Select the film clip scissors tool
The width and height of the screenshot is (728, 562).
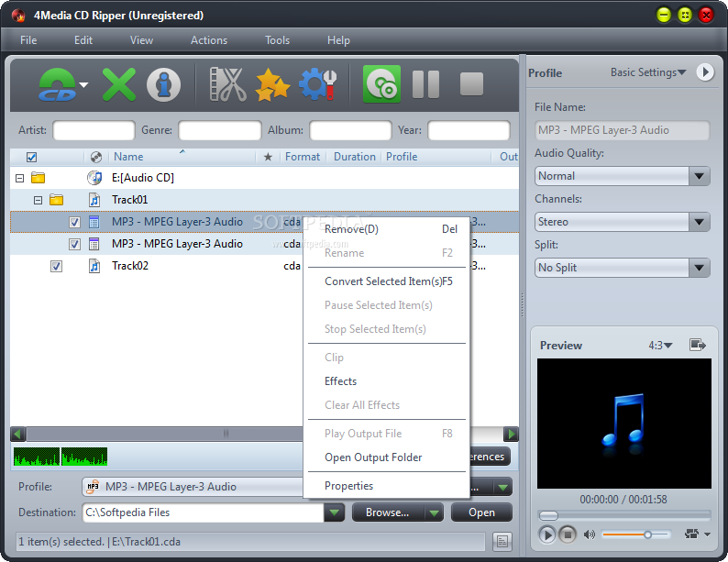click(x=227, y=84)
